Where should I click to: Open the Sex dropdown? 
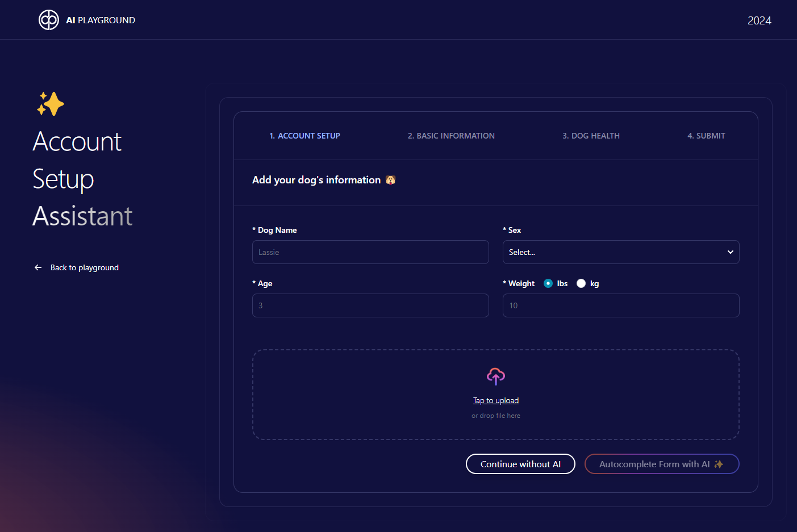coord(621,252)
